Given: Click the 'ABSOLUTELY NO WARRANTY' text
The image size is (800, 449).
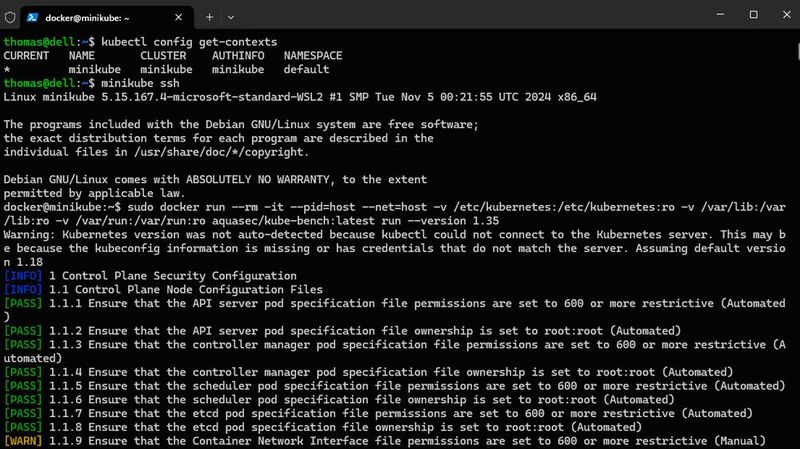Looking at the screenshot, I should [x=258, y=180].
